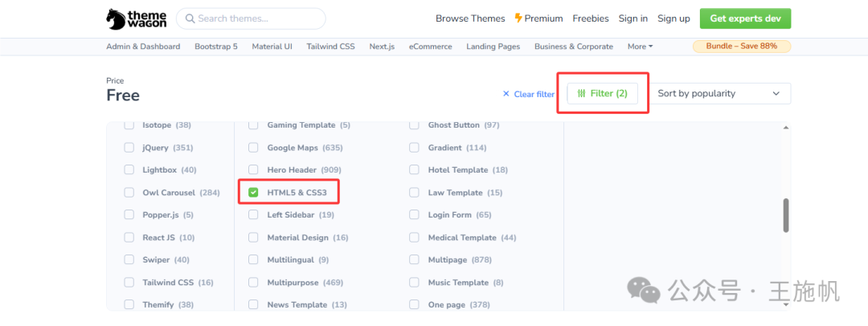The width and height of the screenshot is (868, 326).
Task: Open Browse Themes page
Action: (x=470, y=18)
